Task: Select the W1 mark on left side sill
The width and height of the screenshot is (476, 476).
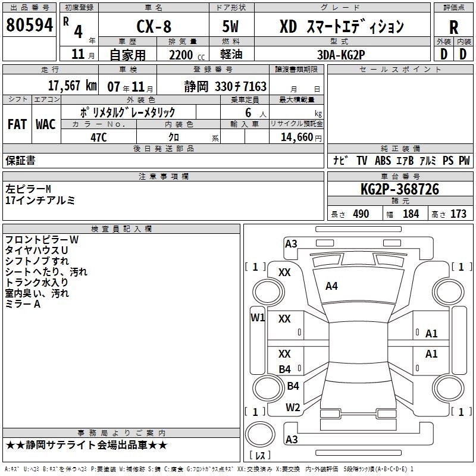Action: tap(258, 318)
